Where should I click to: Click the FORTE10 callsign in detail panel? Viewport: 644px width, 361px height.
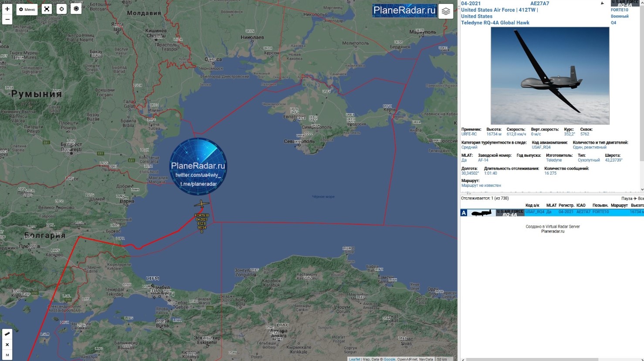click(619, 10)
